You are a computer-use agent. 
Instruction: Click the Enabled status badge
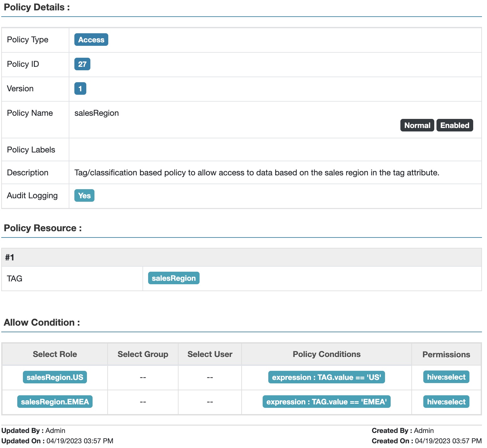coord(454,125)
